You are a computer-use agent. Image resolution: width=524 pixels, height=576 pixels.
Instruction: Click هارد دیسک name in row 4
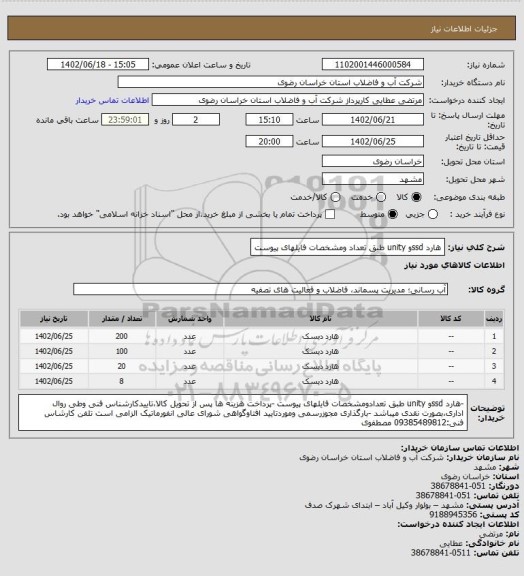coord(320,381)
